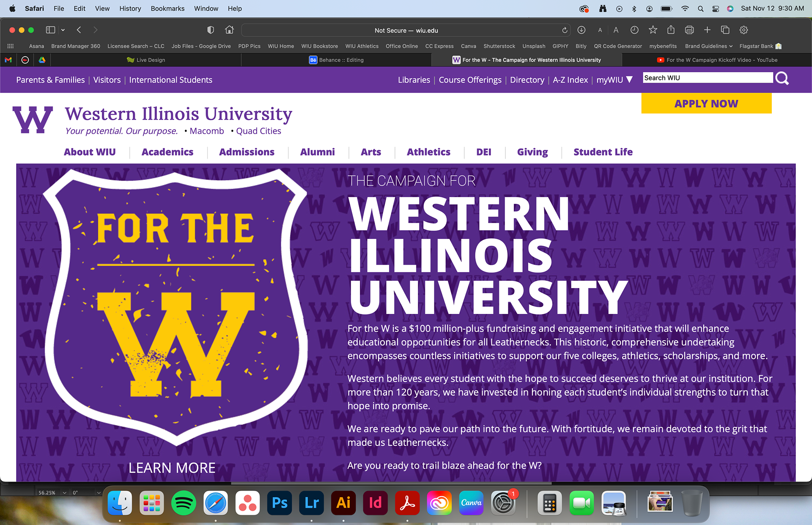Expand the myWIU dropdown menu
812x525 pixels.
614,80
